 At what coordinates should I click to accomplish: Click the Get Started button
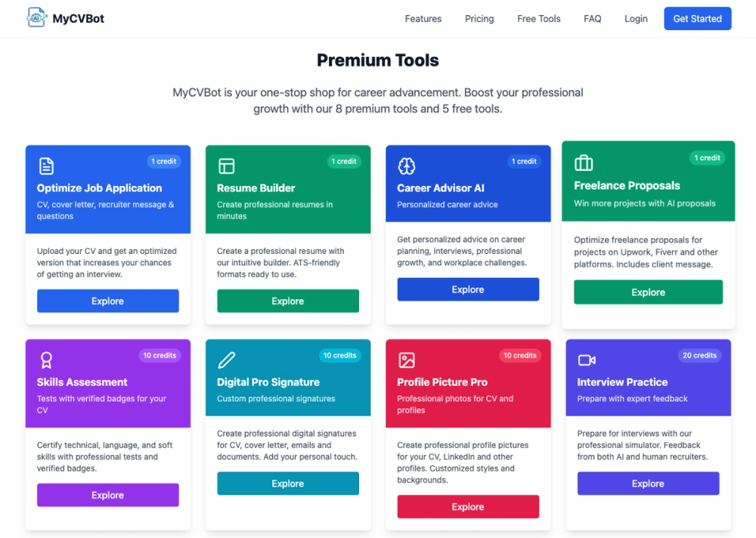coord(697,18)
